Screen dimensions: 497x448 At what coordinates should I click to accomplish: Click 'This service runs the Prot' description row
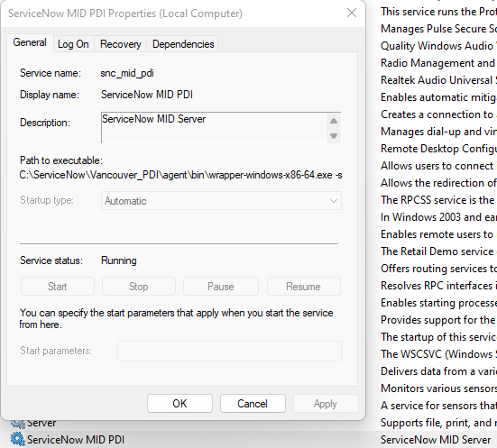pyautogui.click(x=438, y=12)
